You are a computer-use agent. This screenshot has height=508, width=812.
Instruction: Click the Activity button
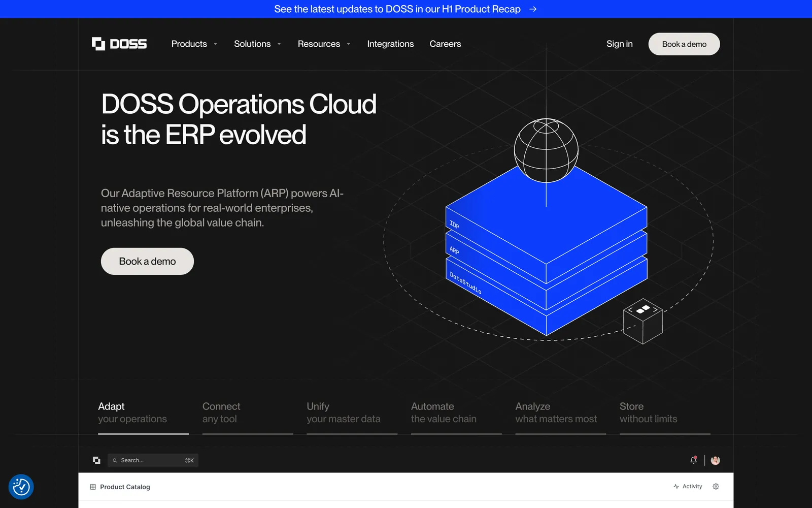688,487
